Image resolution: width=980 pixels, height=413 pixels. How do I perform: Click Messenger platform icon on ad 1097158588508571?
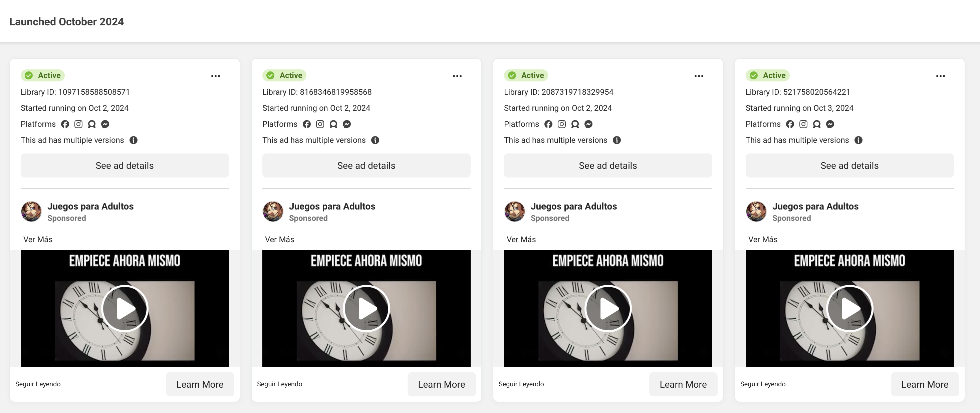pos(105,124)
